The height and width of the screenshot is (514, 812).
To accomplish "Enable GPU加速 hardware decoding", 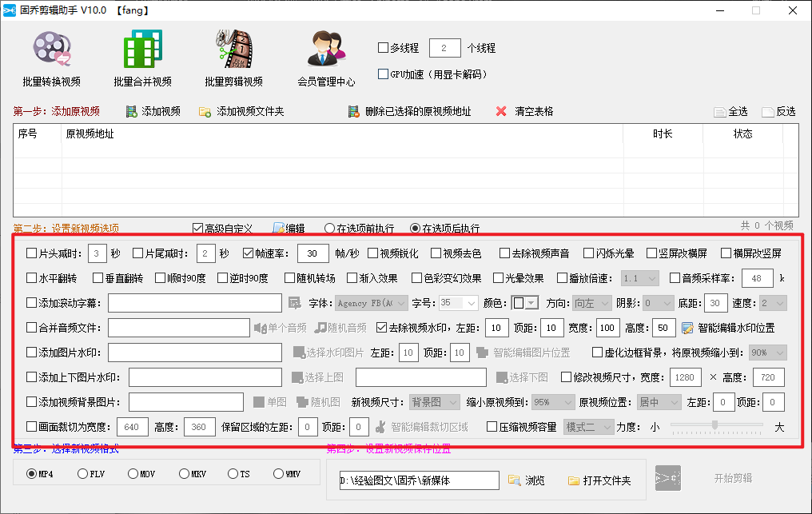I will point(383,74).
